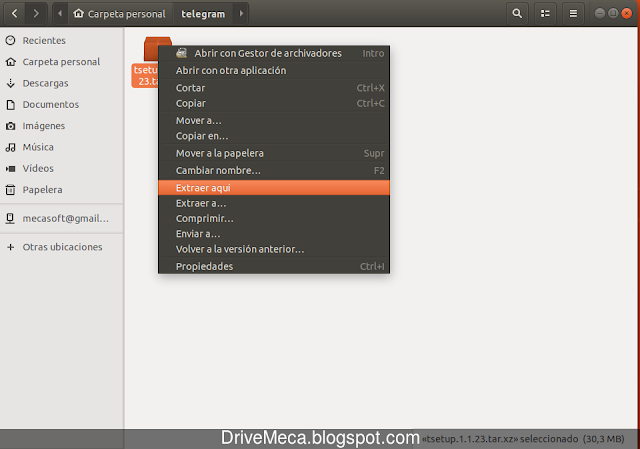The width and height of the screenshot is (640, 449).
Task: Click the house icon in the path bar
Action: 78,13
